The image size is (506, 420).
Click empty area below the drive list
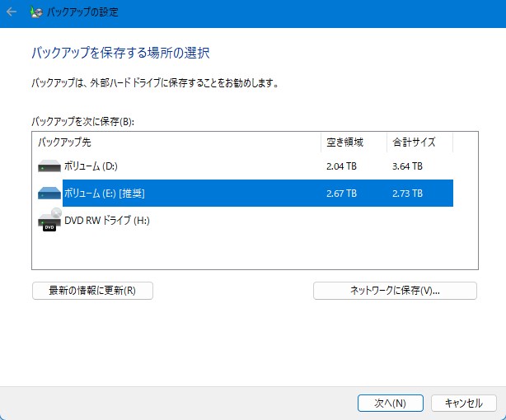click(x=247, y=251)
